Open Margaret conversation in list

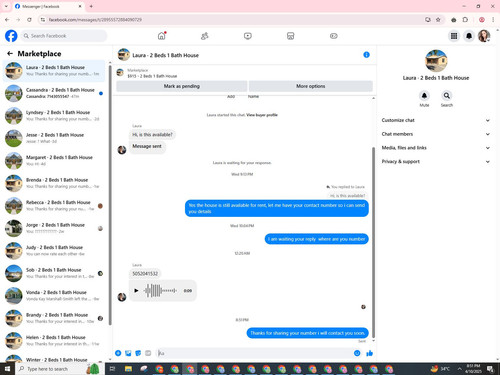point(54,161)
